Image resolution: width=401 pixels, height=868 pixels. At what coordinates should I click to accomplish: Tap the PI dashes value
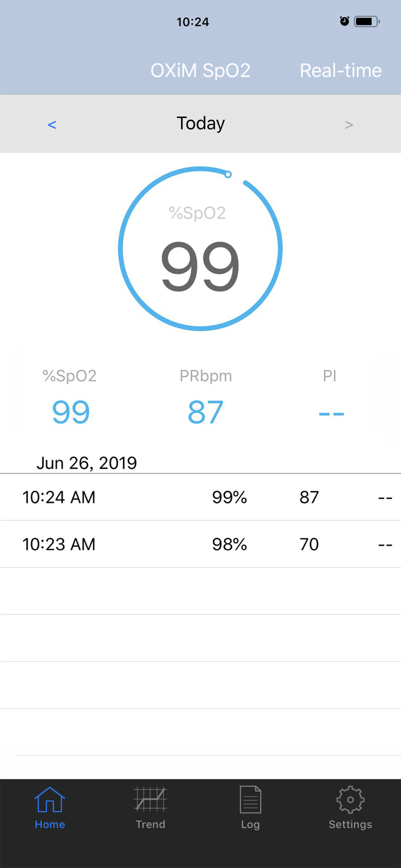(x=331, y=414)
